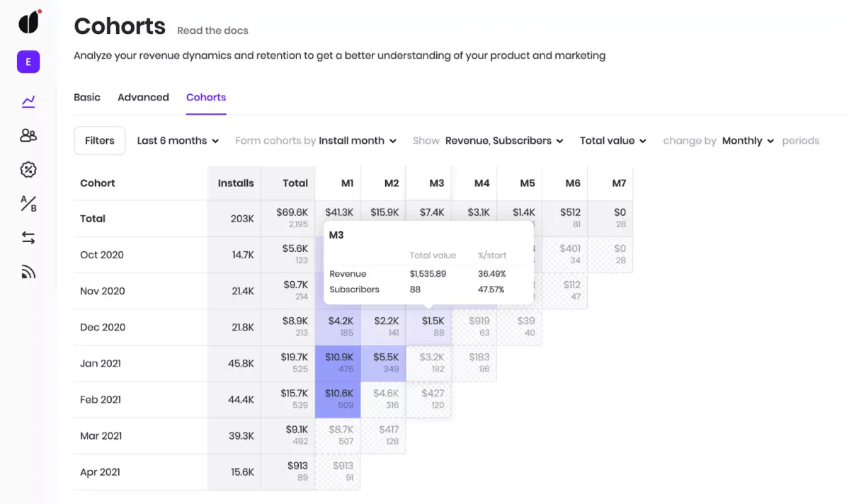The width and height of the screenshot is (849, 504).
Task: Expand the Last 6 months dropdown
Action: 178,141
